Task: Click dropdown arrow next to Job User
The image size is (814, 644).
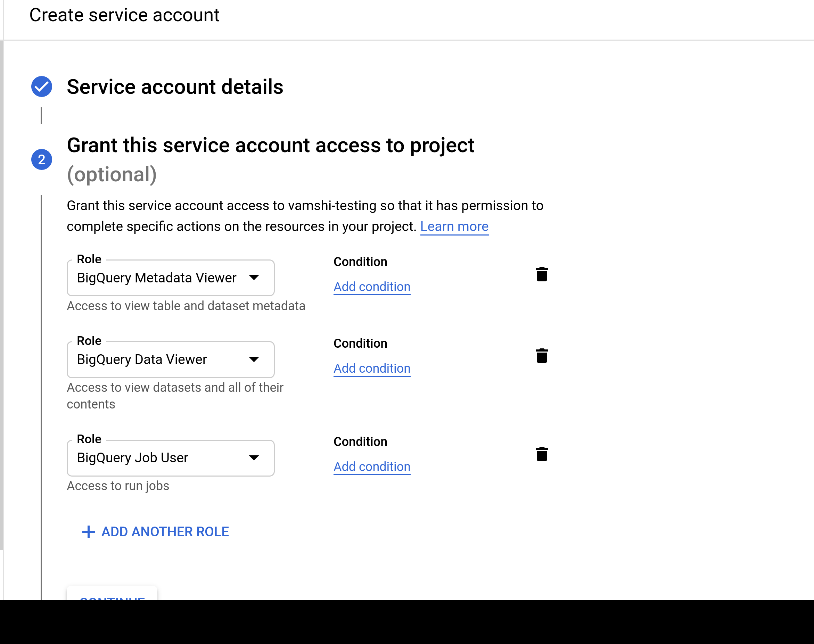Action: 254,458
